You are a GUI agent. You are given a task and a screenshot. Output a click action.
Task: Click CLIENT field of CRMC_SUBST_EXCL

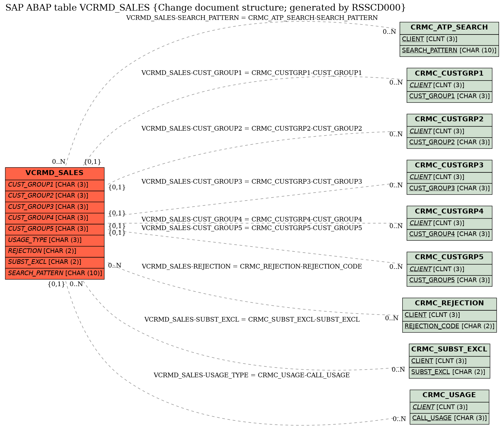point(449,361)
